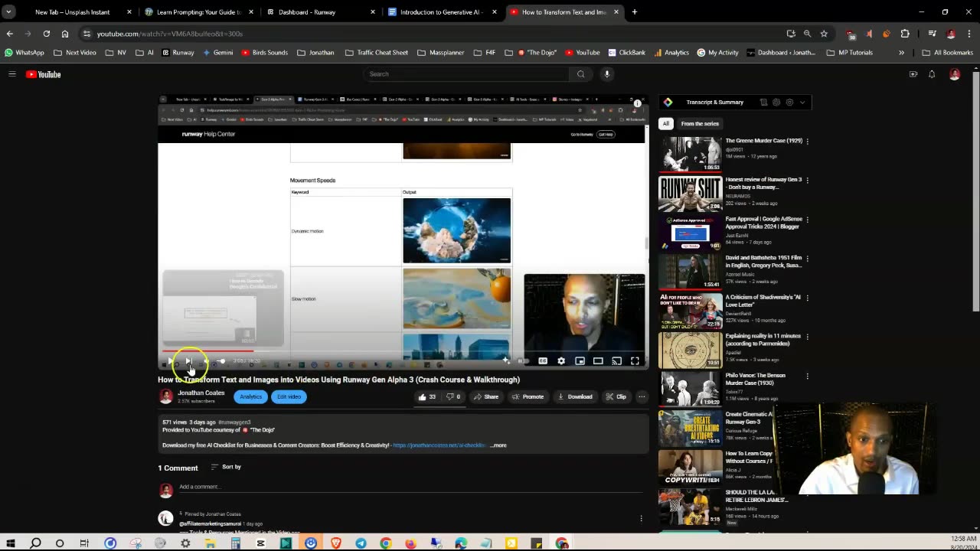The image size is (980, 551).
Task: Open the video Analytics button
Action: coord(250,396)
